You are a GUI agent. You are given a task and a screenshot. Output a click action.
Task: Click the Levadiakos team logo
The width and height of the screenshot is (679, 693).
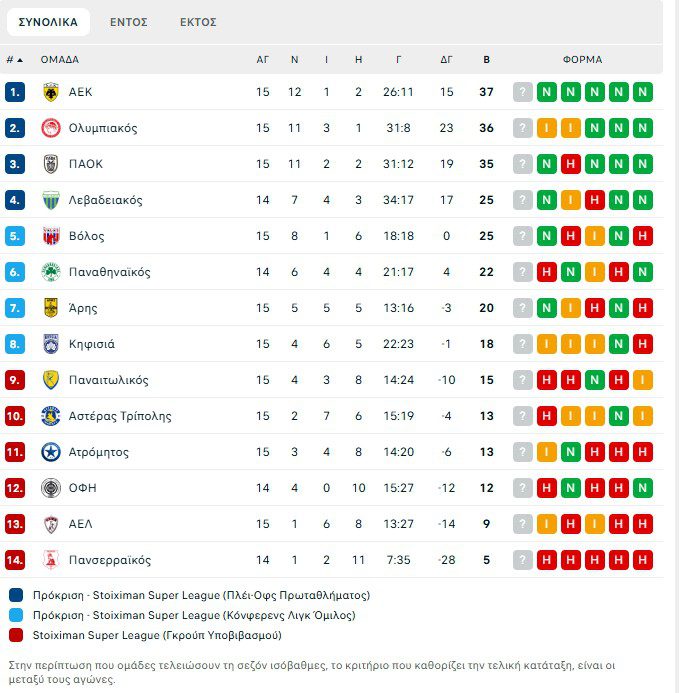pyautogui.click(x=50, y=200)
